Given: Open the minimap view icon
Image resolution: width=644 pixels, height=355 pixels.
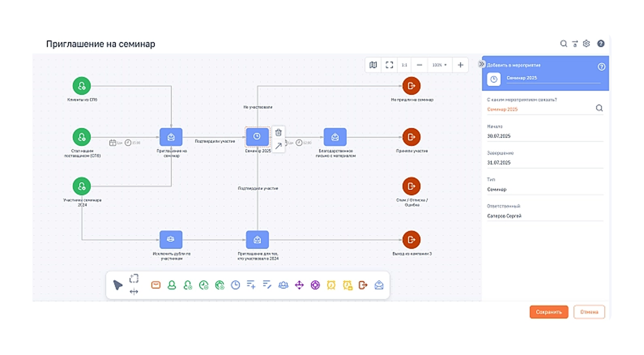Looking at the screenshot, I should click(373, 65).
